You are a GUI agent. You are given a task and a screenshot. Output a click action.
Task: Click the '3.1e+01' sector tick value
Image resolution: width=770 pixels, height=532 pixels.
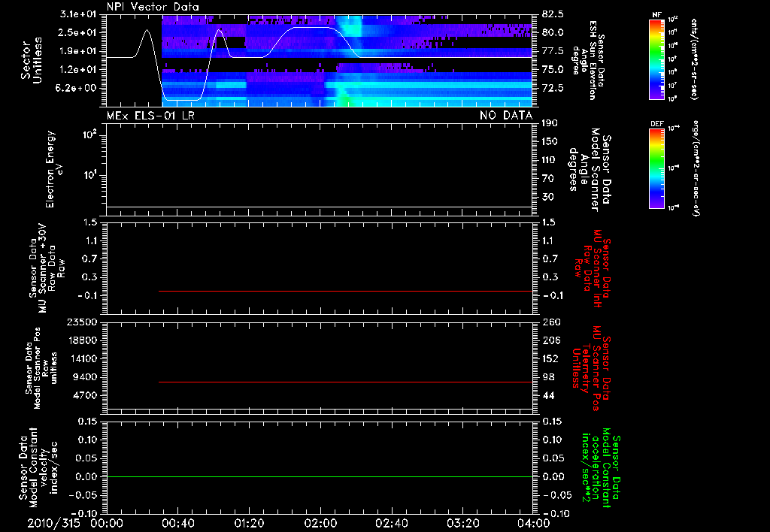pyautogui.click(x=78, y=14)
